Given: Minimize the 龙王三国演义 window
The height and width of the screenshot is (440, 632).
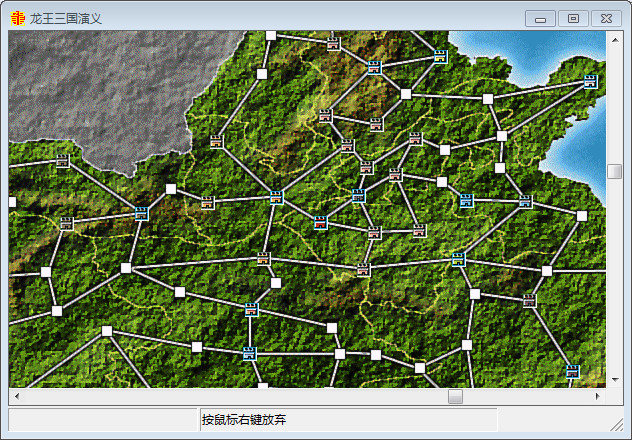Looking at the screenshot, I should coord(541,18).
